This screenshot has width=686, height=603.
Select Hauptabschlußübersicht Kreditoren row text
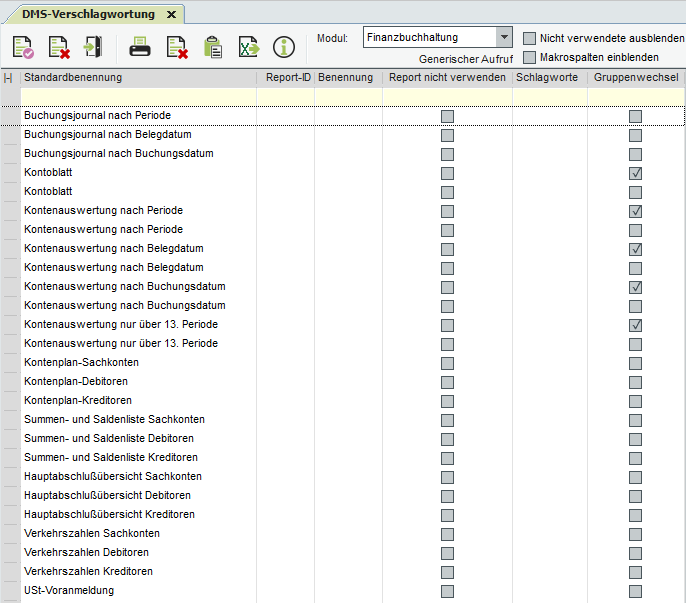pyautogui.click(x=109, y=514)
